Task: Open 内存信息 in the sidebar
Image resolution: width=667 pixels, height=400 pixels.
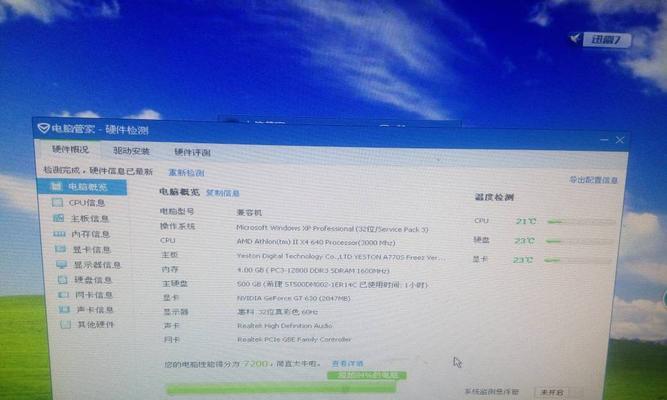Action: [x=91, y=234]
